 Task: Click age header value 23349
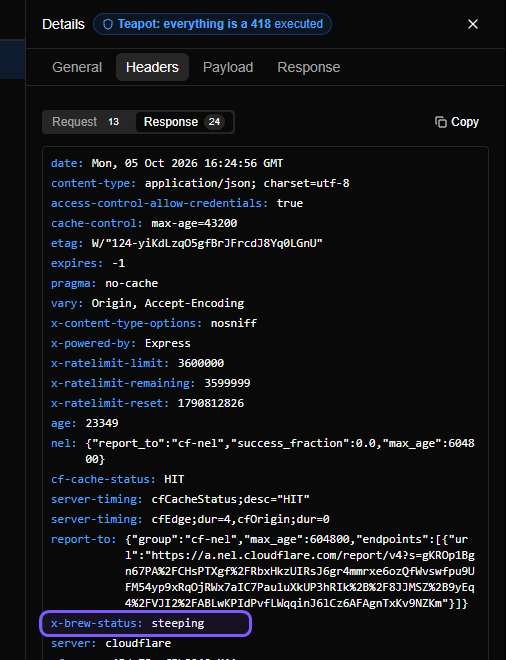click(102, 423)
